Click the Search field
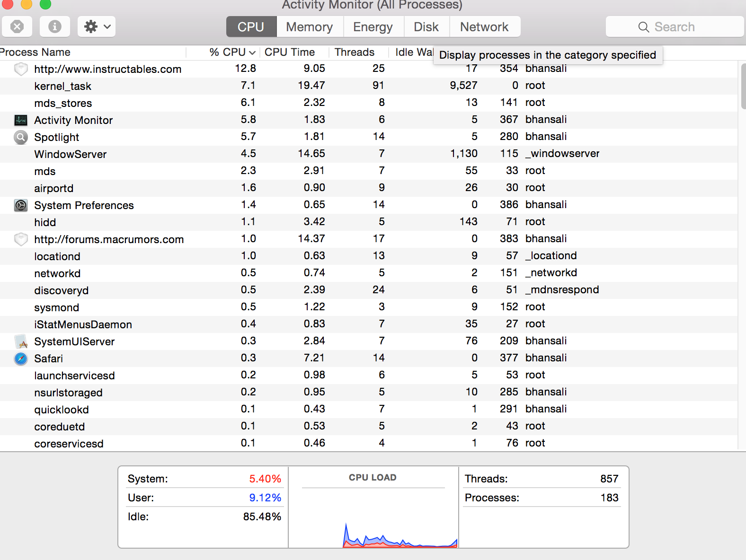The width and height of the screenshot is (746, 560). pos(675,27)
